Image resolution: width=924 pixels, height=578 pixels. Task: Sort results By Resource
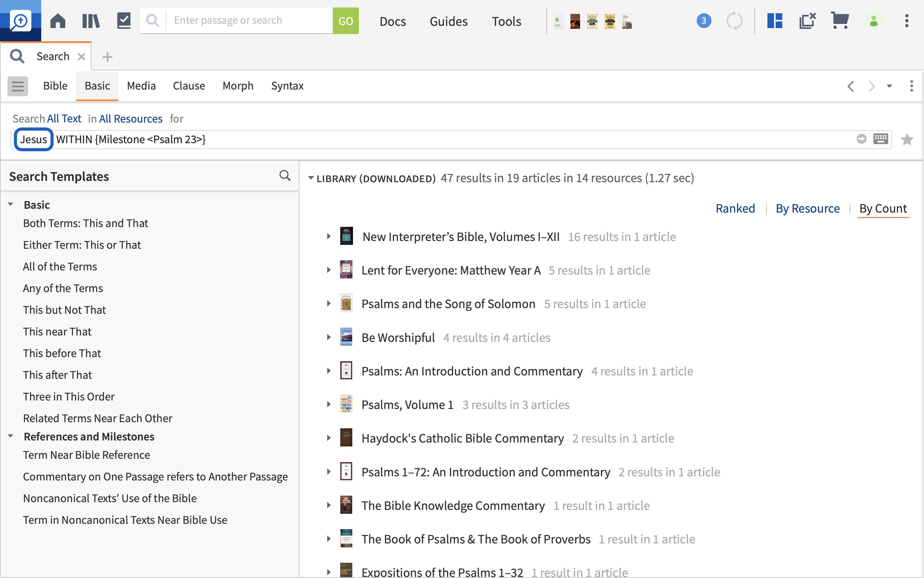click(x=807, y=209)
